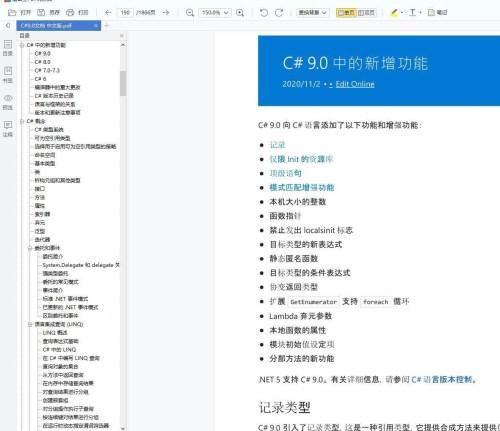Open the 'C# 语言版本控制' link
500x431 pixels.
443,380
